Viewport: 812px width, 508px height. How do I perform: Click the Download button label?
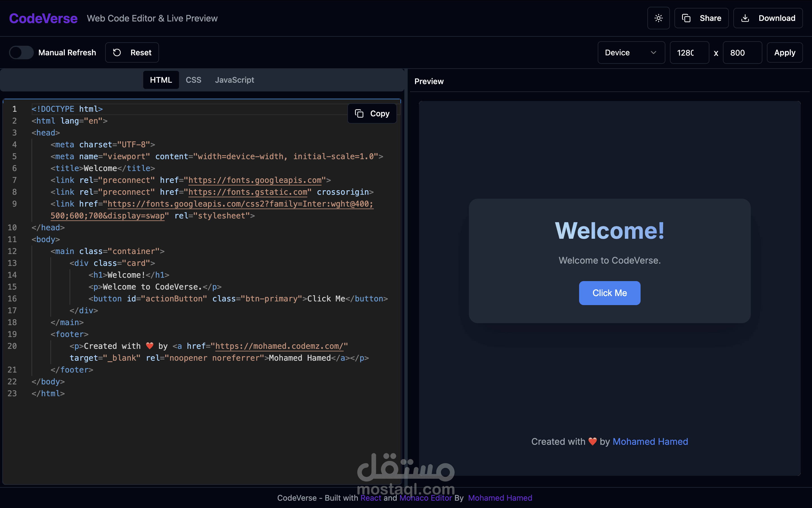777,18
